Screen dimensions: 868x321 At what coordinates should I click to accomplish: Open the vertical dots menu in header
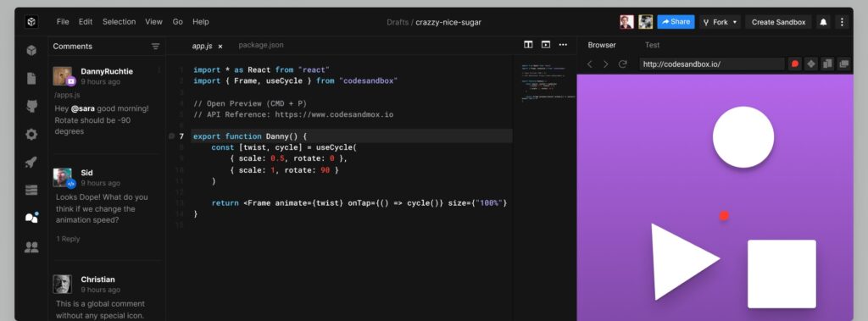click(842, 22)
